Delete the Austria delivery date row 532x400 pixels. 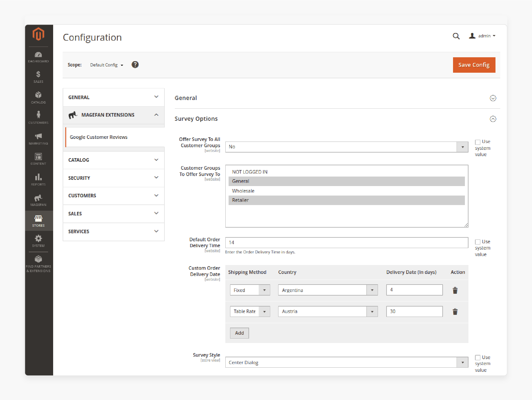point(455,312)
